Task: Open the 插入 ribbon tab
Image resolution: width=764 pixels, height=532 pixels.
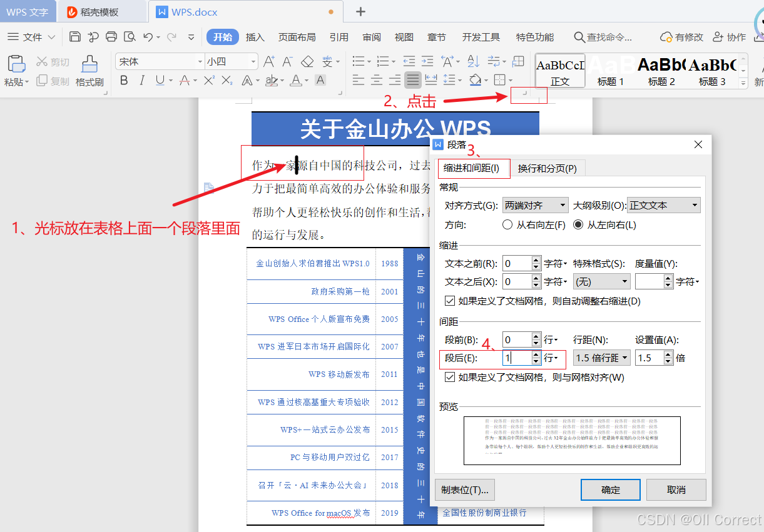Action: click(x=255, y=38)
